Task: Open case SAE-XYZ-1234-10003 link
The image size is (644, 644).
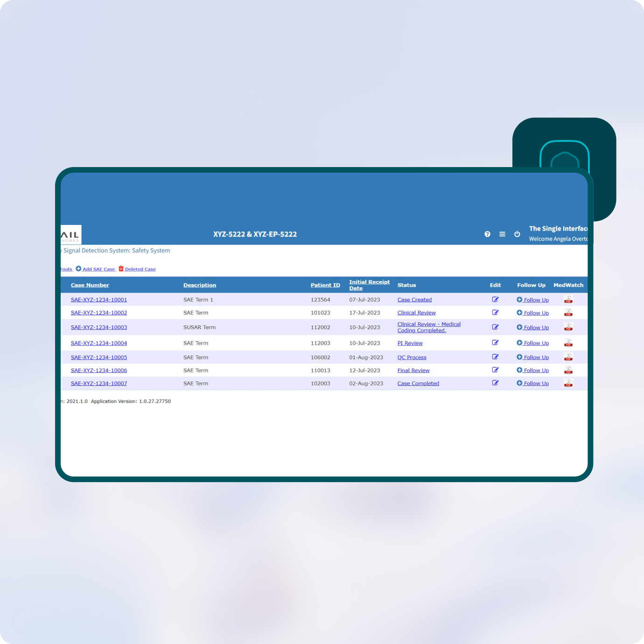Action: point(99,327)
